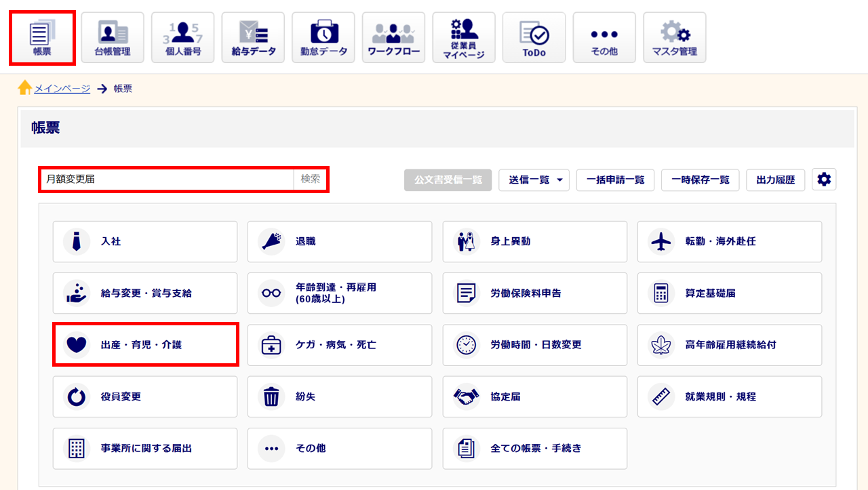Screen dimensions: 868x490
Task: Select the 紛失 tile
Action: coord(340,396)
